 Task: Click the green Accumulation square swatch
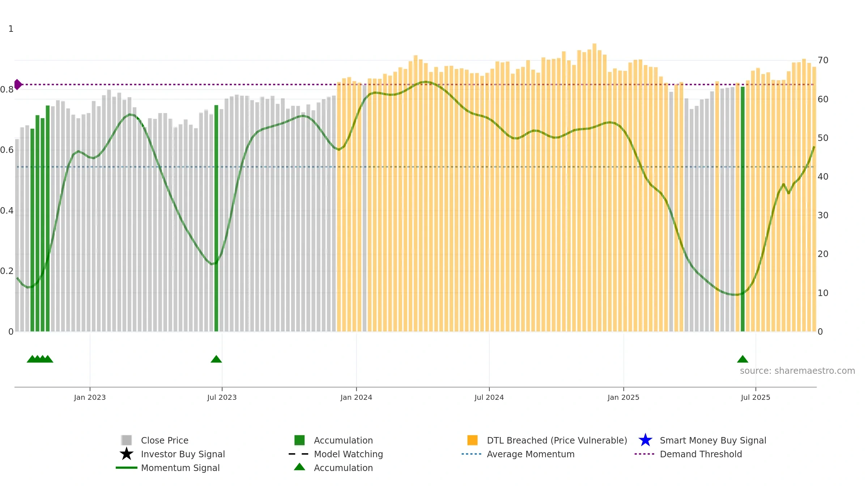point(299,440)
